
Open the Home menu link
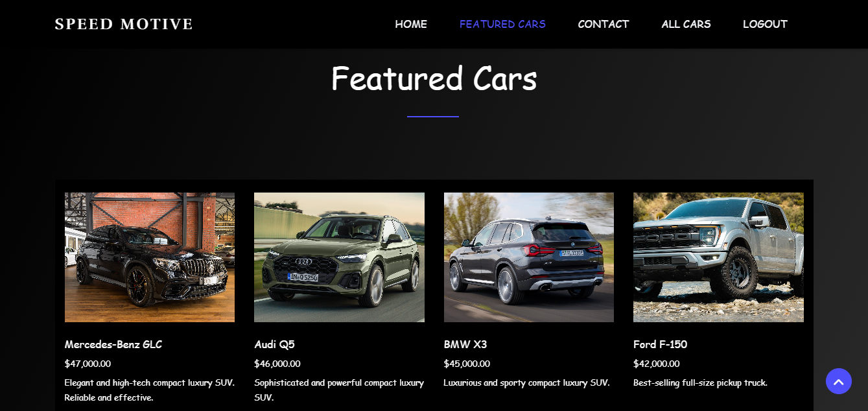point(411,24)
